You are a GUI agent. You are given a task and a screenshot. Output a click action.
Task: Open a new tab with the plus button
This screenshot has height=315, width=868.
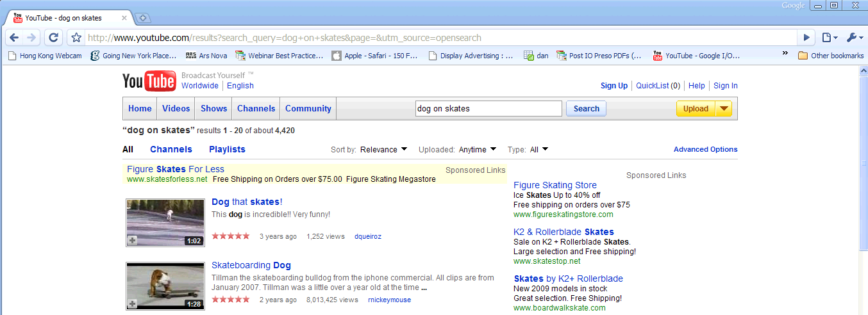coord(144,18)
